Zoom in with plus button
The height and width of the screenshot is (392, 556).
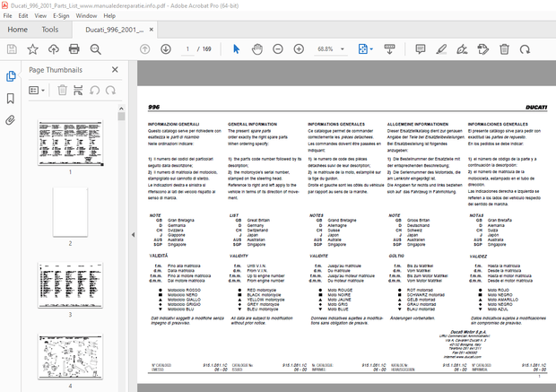point(299,49)
